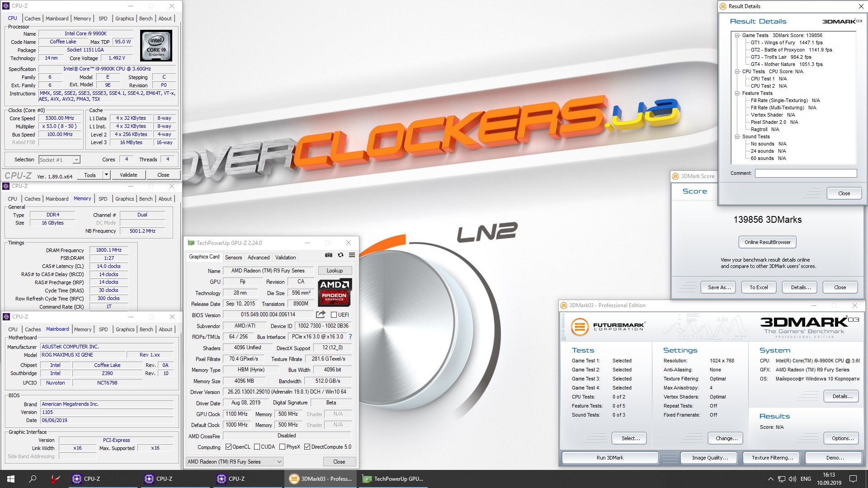Screen dimensions: 868x488
Task: Click the Demo... button
Action: click(x=835, y=458)
